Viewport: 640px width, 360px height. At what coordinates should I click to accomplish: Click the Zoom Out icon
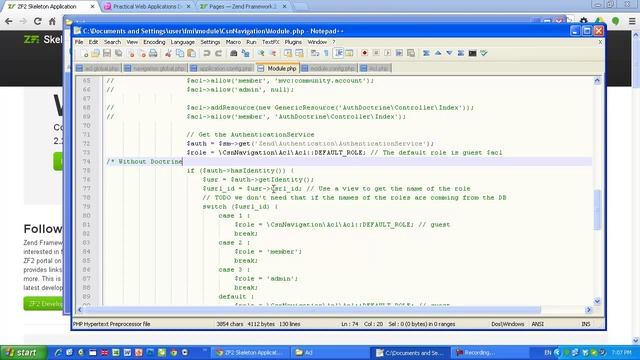tap(272, 53)
